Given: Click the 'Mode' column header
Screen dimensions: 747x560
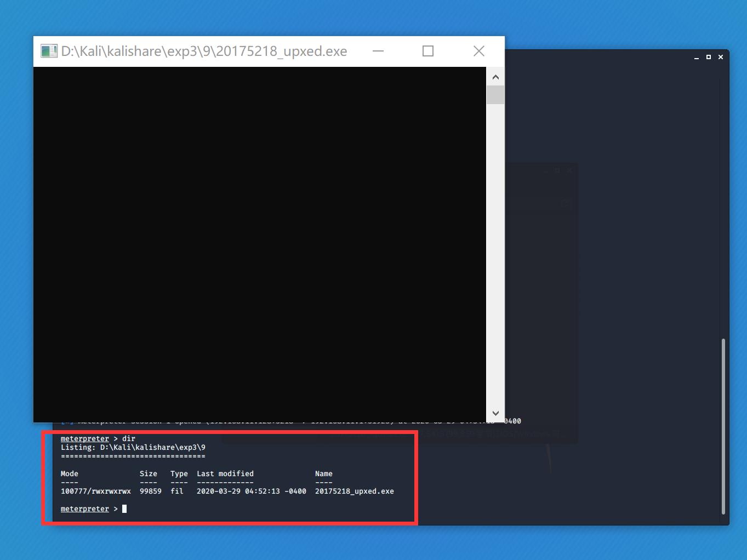Looking at the screenshot, I should coord(70,474).
